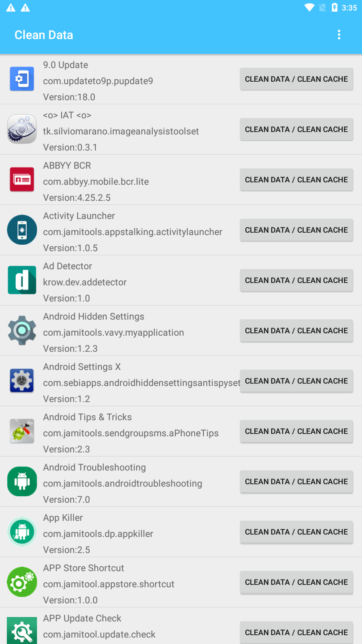Select the Android Troubleshooting name
Image resolution: width=362 pixels, height=644 pixels.
tap(95, 467)
